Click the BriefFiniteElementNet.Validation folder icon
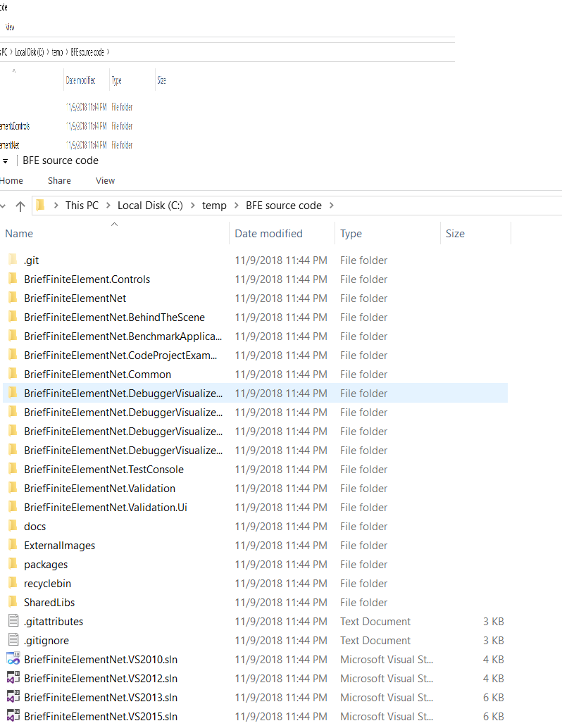Image resolution: width=562 pixels, height=728 pixels. pos(13,488)
